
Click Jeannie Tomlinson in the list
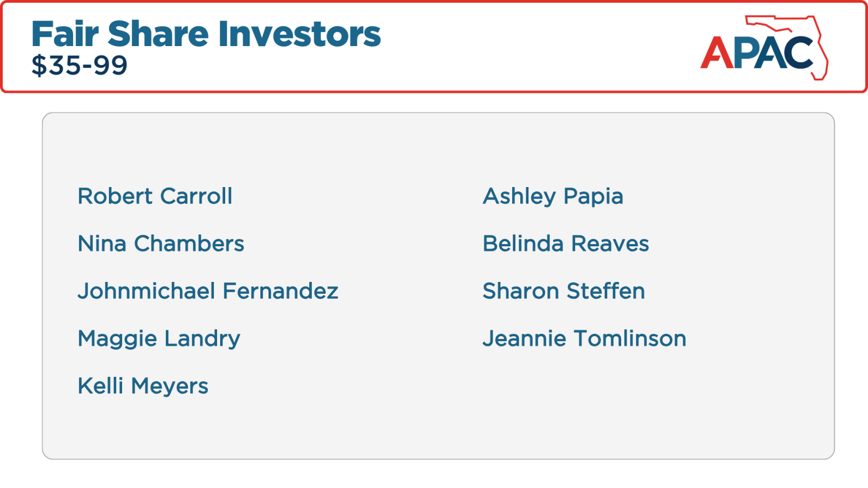584,339
